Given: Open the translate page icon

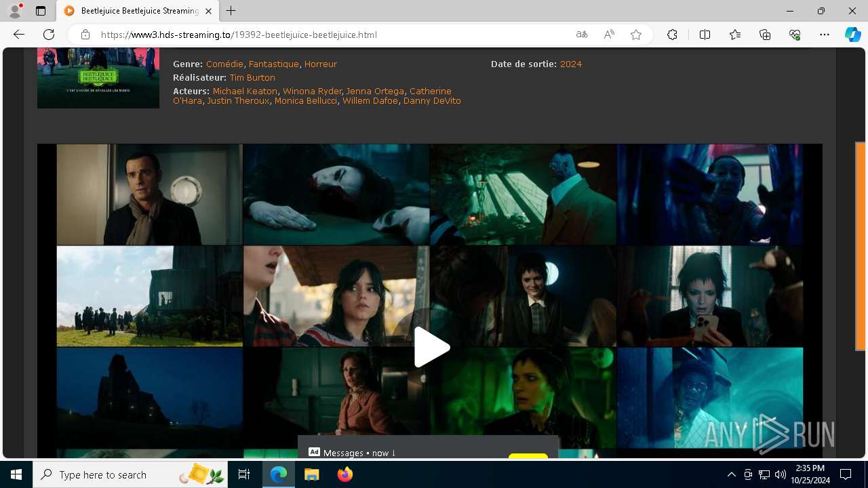Looking at the screenshot, I should click(x=582, y=35).
